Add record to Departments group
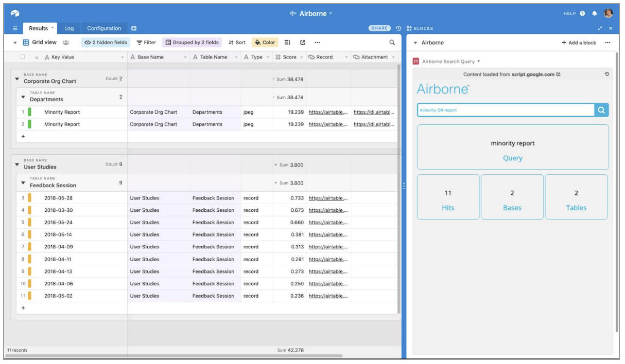 23,136
